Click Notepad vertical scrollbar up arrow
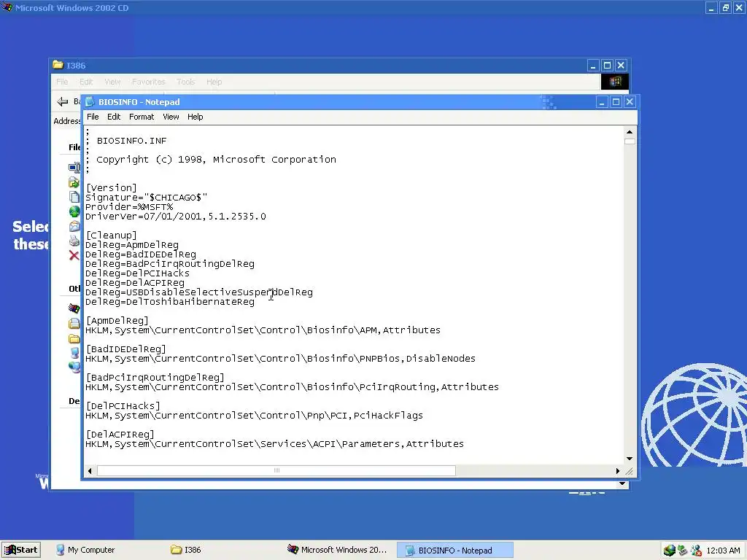Screen dimensions: 747x560 (630, 132)
